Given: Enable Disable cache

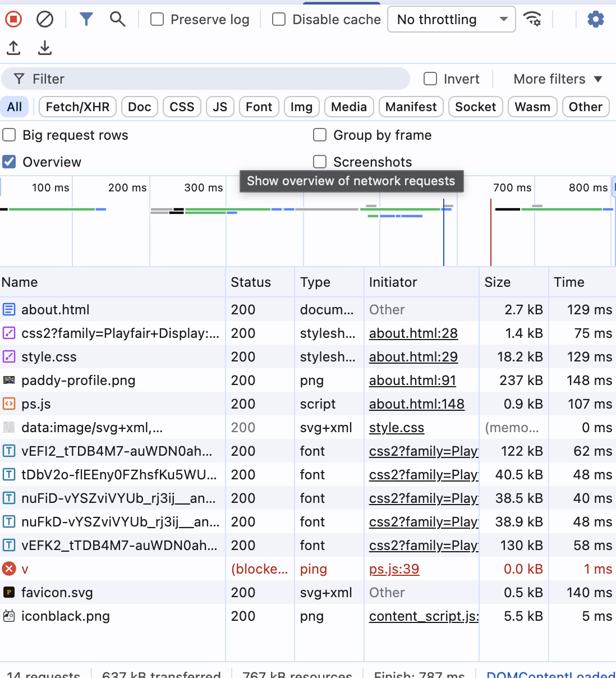Looking at the screenshot, I should click(279, 19).
